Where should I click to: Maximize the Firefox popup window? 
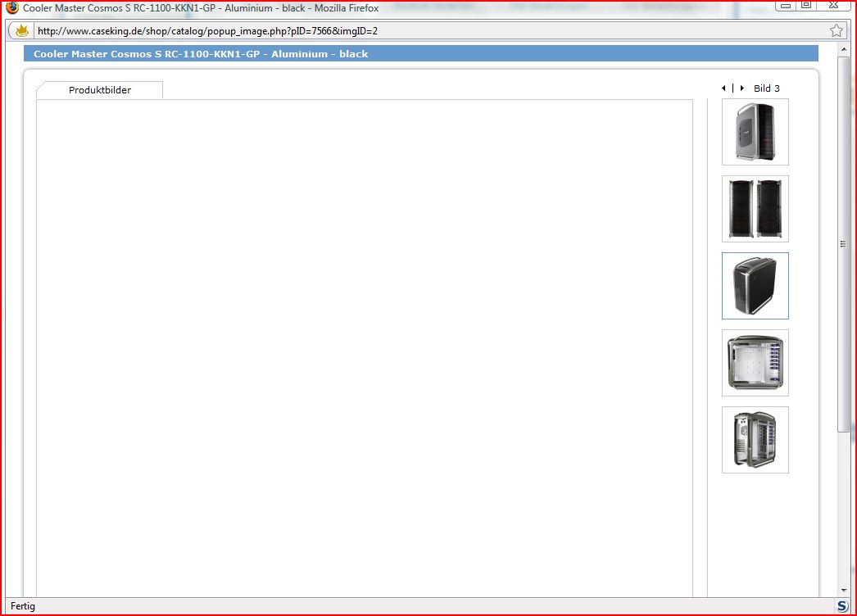(806, 6)
